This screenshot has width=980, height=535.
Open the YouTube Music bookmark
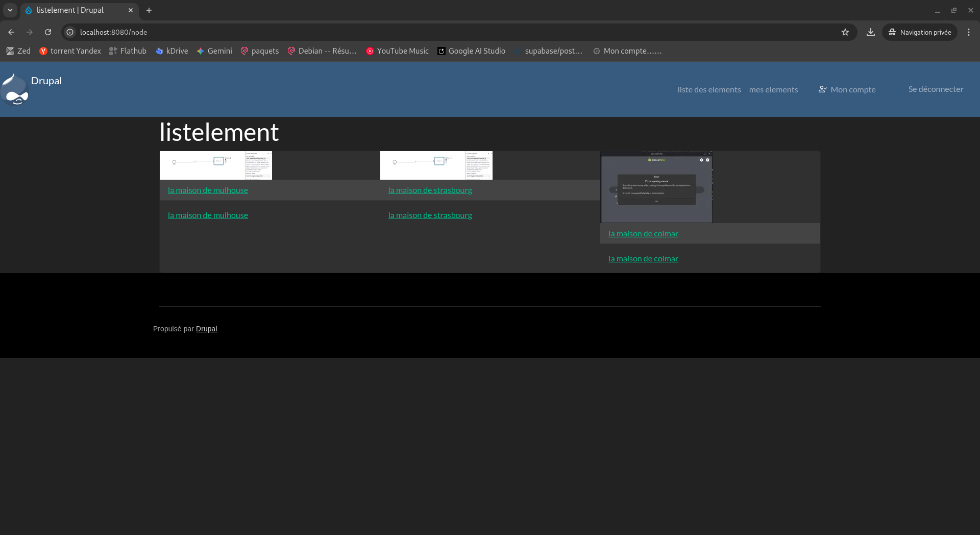tap(397, 51)
